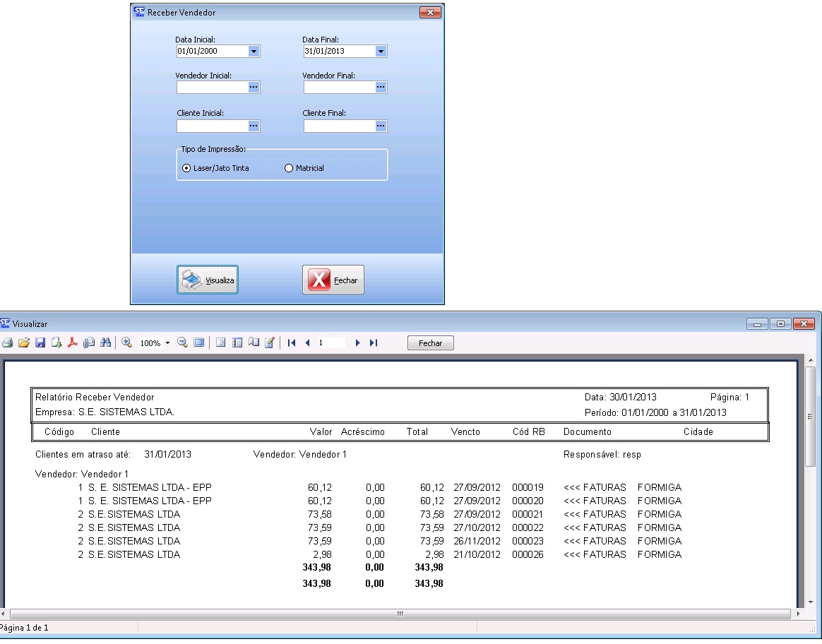Viewport: 822px width, 644px height.
Task: Go to next report page arrow
Action: [x=358, y=342]
